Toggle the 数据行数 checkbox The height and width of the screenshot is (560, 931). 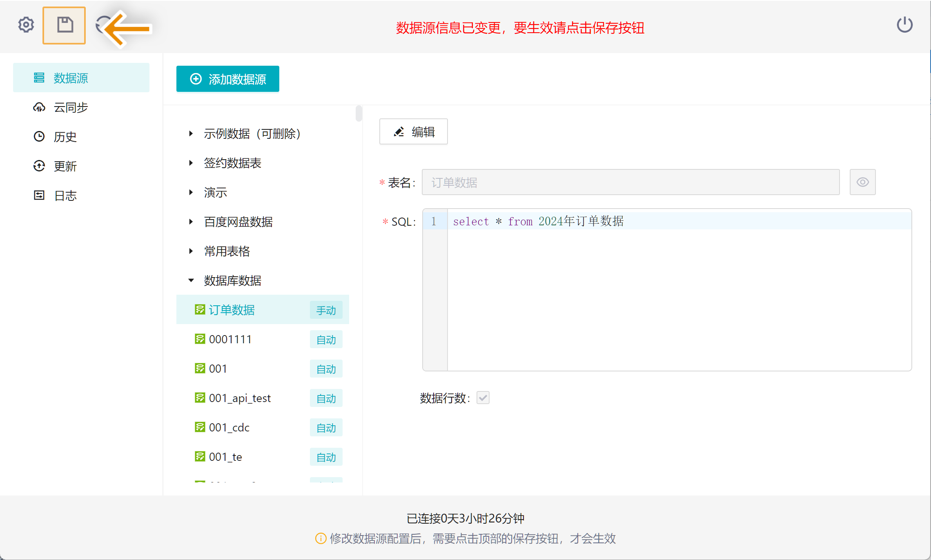pos(483,398)
